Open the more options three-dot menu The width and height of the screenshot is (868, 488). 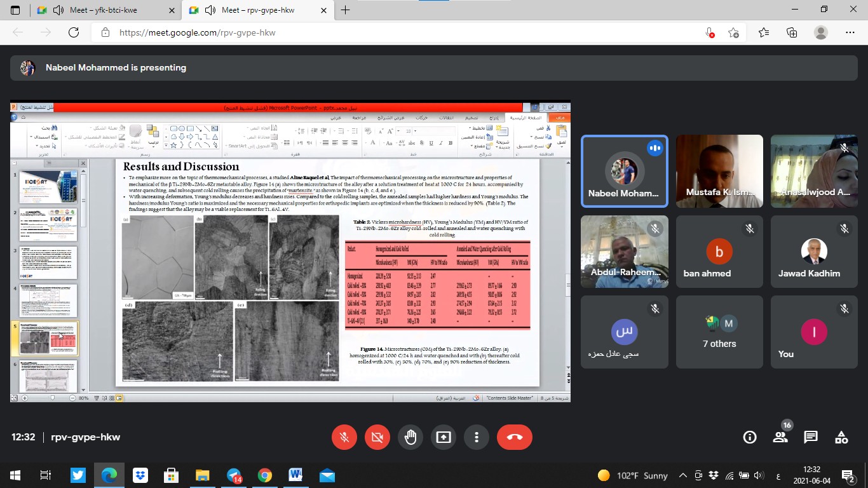(x=476, y=437)
